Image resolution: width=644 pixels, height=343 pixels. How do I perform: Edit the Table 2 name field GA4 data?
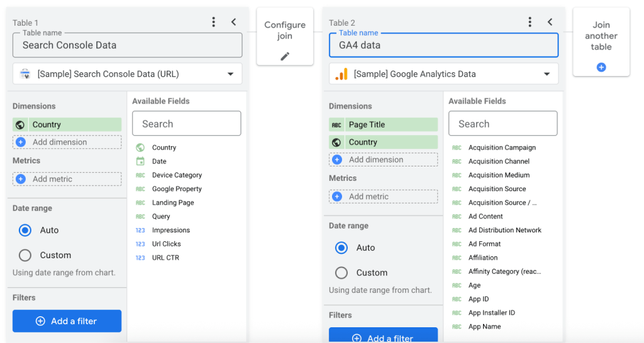443,45
